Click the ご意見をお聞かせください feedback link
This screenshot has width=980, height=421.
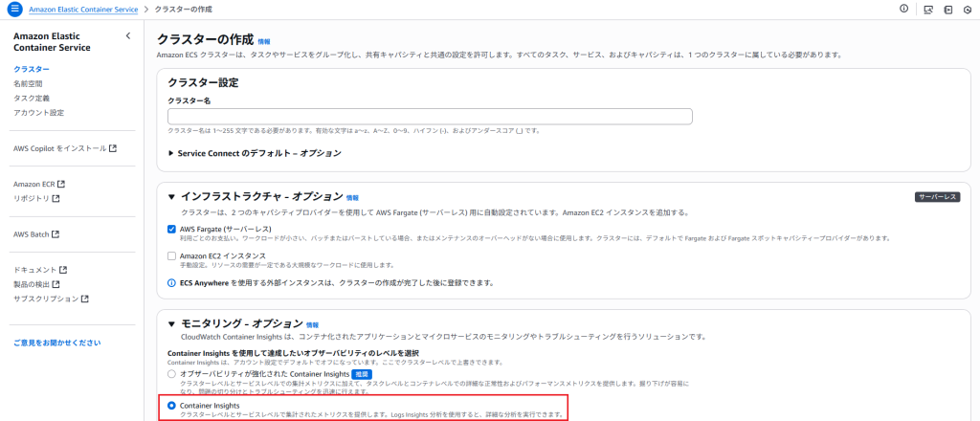point(56,343)
